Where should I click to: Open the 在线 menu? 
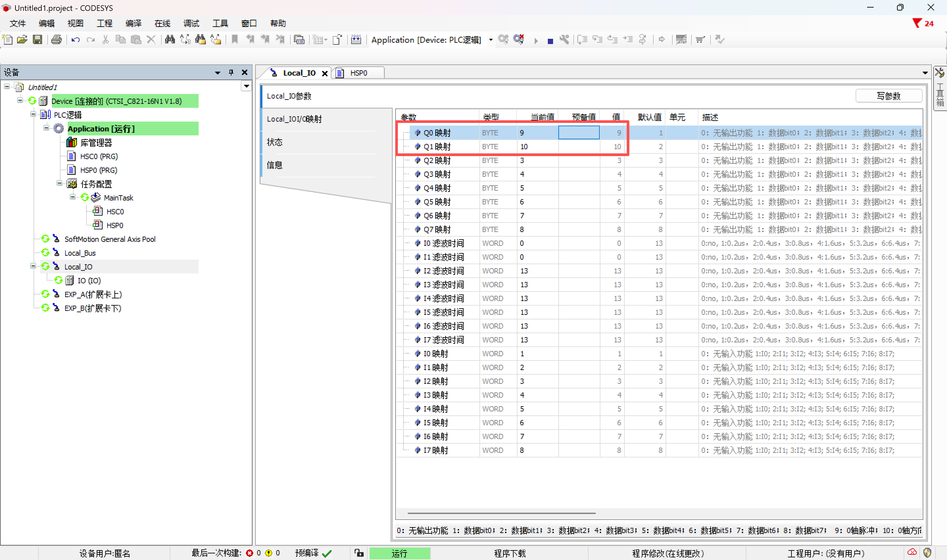tap(162, 23)
